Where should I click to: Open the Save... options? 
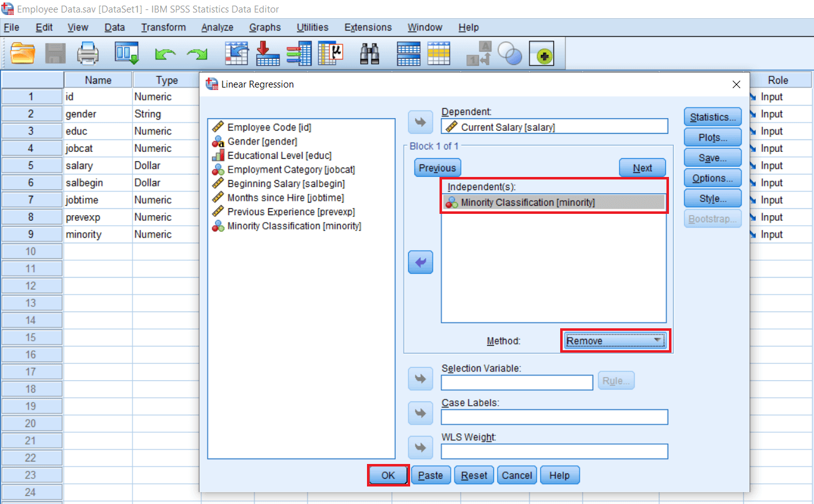click(713, 158)
